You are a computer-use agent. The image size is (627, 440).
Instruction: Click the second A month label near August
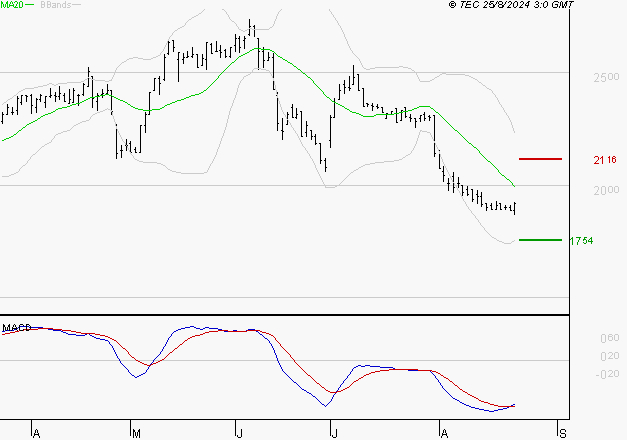444,434
